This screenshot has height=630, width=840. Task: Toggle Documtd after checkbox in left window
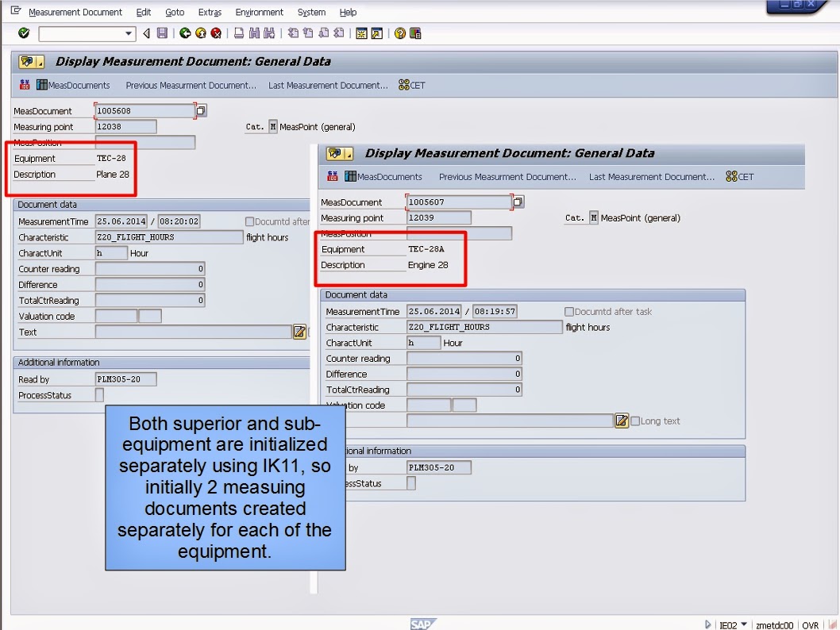click(249, 221)
